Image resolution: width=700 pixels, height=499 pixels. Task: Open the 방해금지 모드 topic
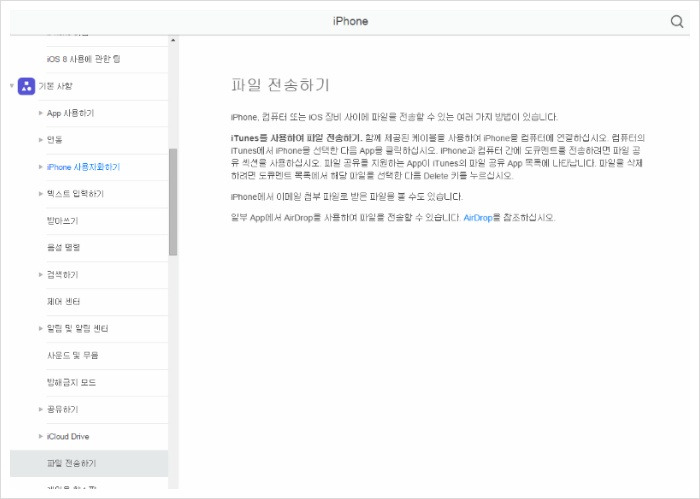pos(71,383)
